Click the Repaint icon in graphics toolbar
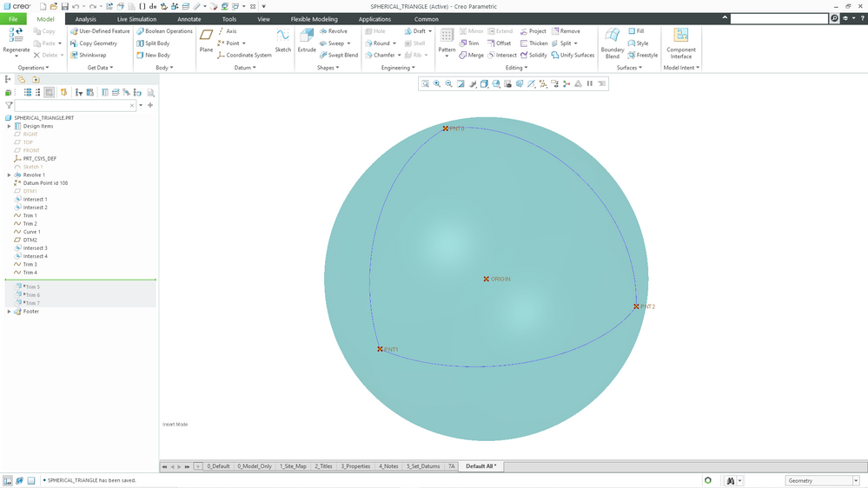The width and height of the screenshot is (868, 488). pyautogui.click(x=461, y=83)
